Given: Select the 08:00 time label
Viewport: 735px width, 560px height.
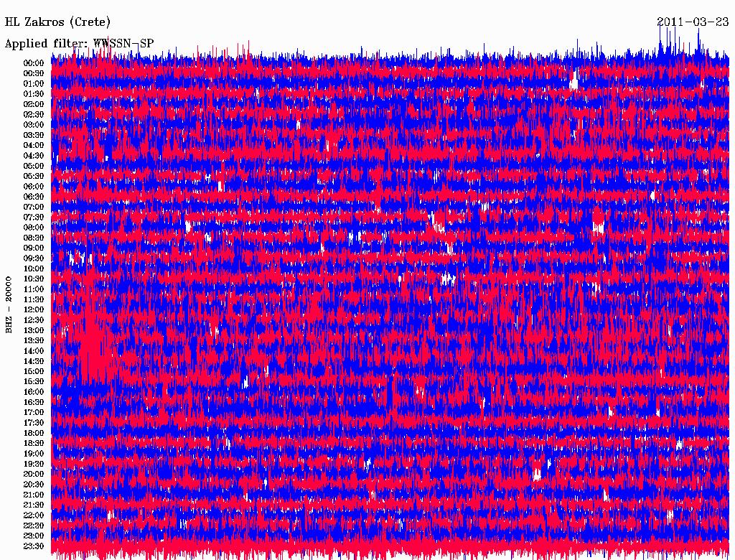Looking at the screenshot, I should [x=34, y=228].
